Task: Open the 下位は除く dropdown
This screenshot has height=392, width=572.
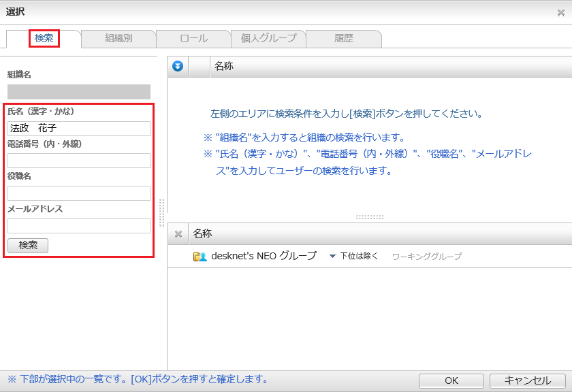Action: point(354,257)
